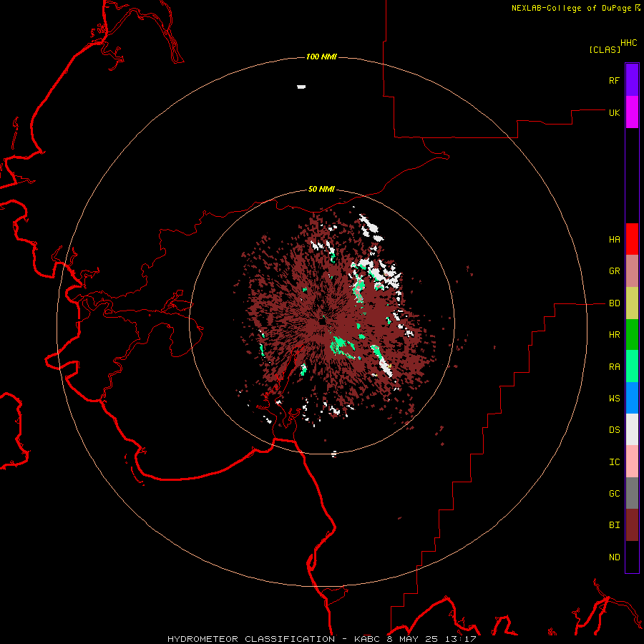This screenshot has height=644, width=644.
Task: Click the [CLAS] units label
Action: click(605, 49)
